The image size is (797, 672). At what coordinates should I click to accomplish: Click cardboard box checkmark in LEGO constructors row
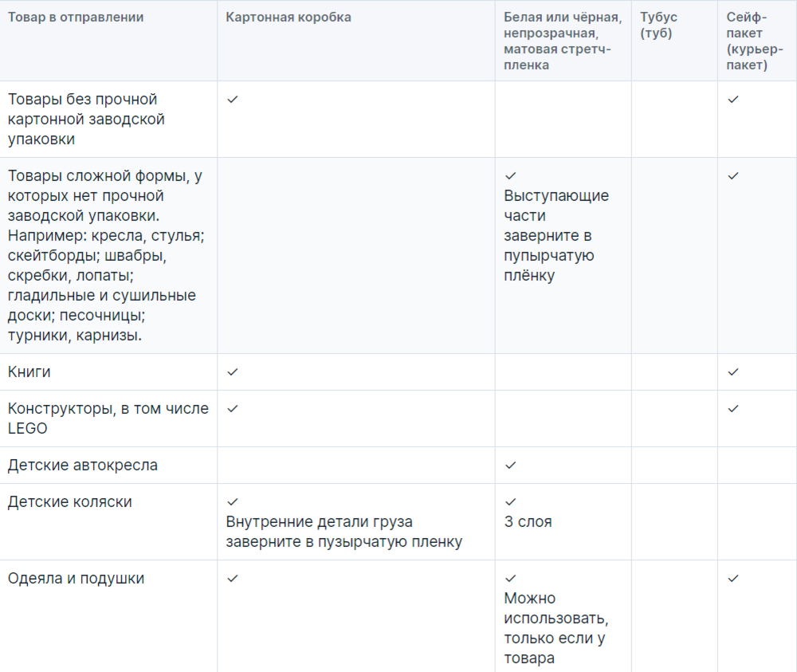(x=232, y=409)
